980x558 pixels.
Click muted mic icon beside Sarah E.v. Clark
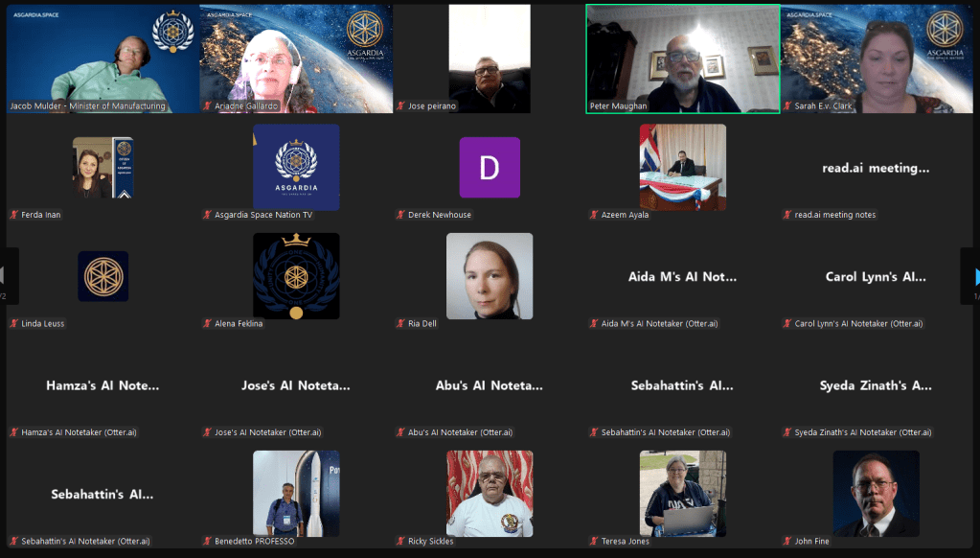(x=786, y=105)
